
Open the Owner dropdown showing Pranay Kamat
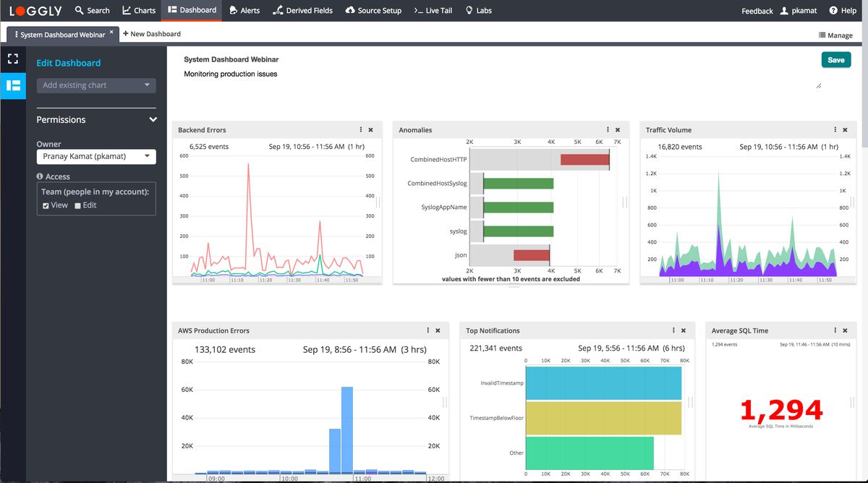[x=95, y=156]
